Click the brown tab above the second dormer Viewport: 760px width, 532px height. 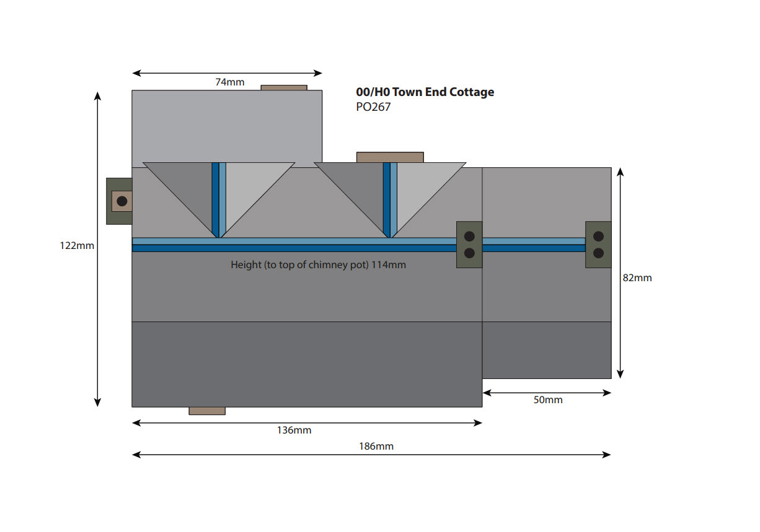(x=390, y=157)
